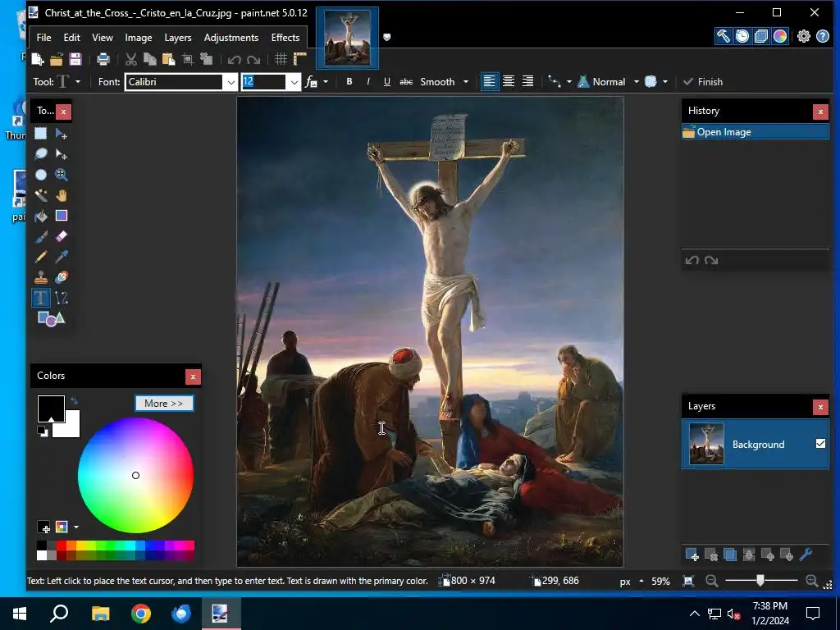Open the Normal blend mode dropdown
This screenshot has width=840, height=630.
tap(637, 82)
